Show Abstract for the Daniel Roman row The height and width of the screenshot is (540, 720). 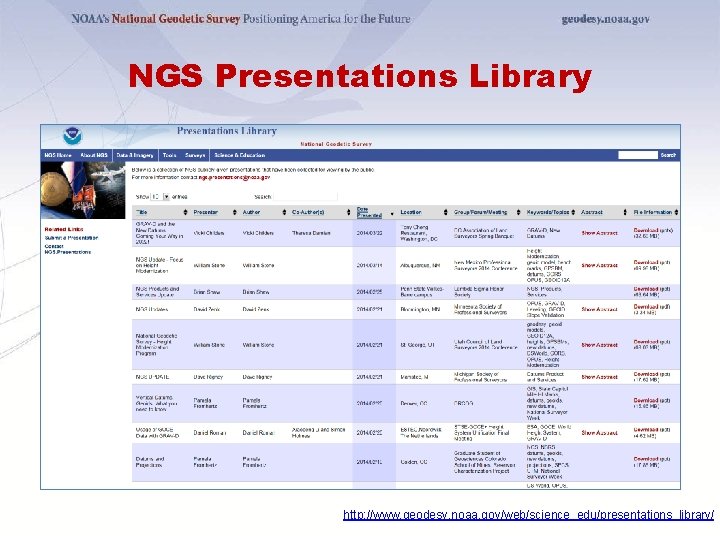point(599,433)
